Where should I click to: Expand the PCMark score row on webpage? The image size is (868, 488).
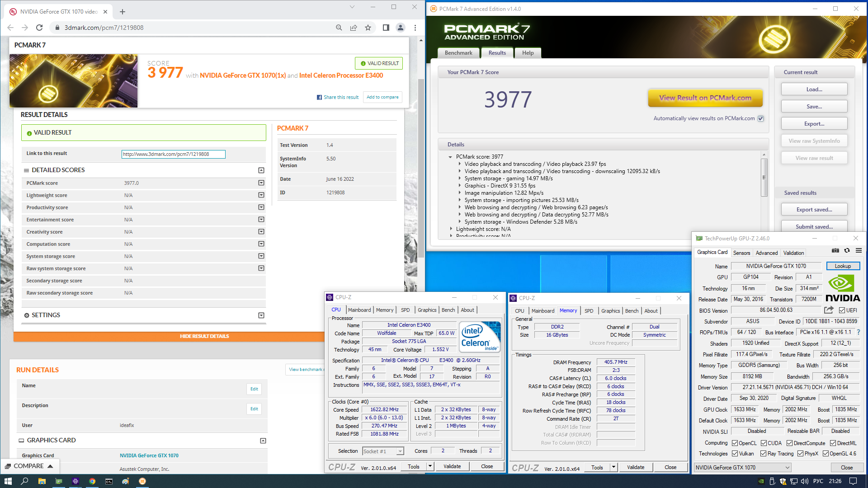[x=261, y=183]
